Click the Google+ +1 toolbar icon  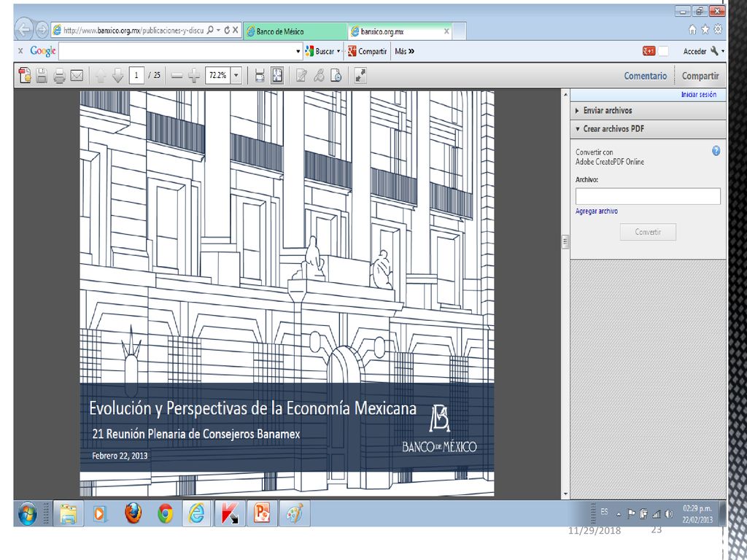(x=649, y=51)
